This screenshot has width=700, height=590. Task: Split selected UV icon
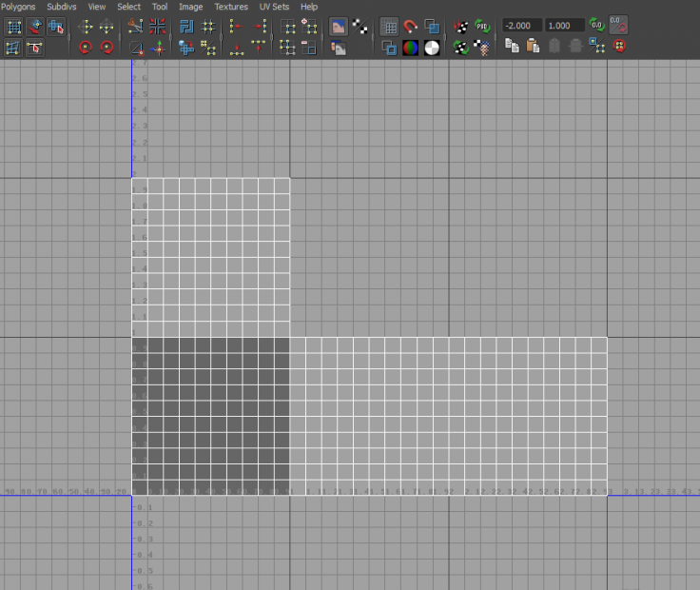(136, 48)
